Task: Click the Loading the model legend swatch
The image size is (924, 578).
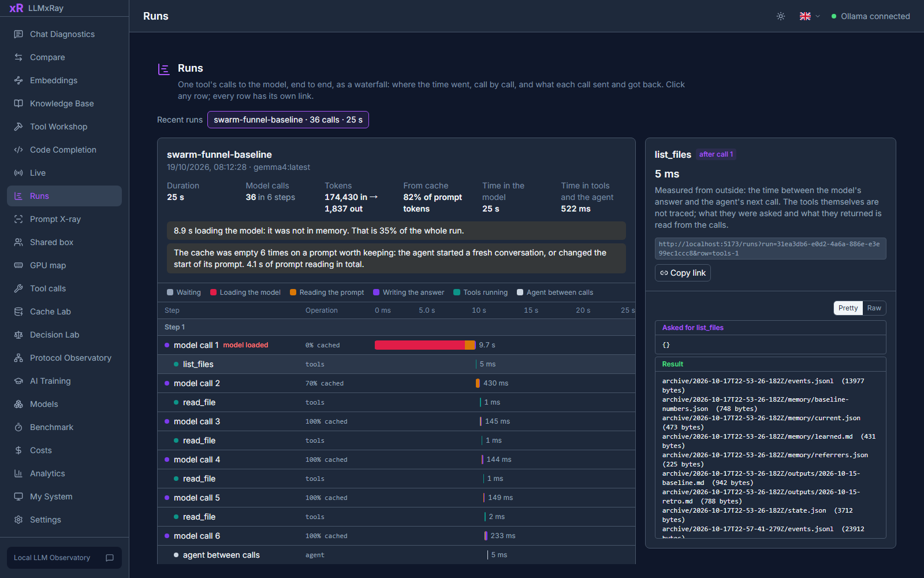Action: (x=214, y=292)
